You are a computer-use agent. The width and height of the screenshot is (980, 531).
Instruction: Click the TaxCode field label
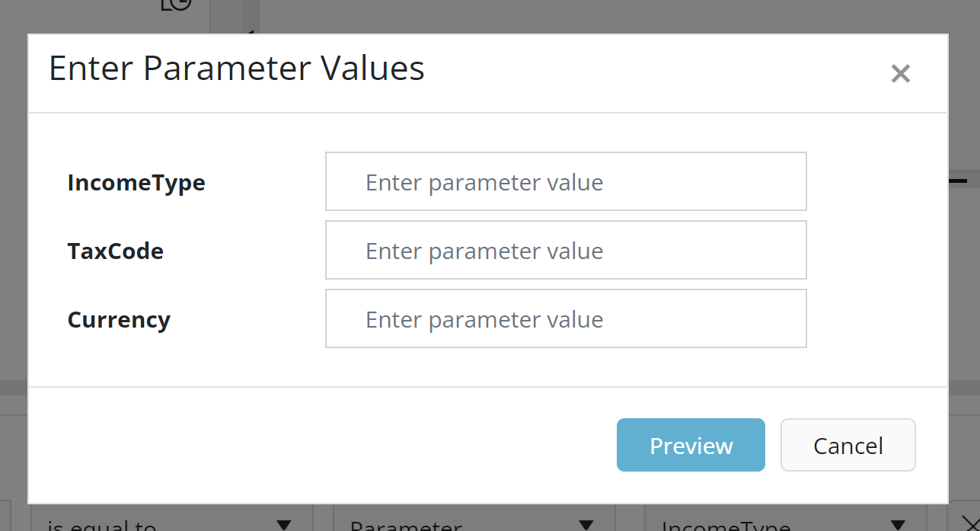116,251
